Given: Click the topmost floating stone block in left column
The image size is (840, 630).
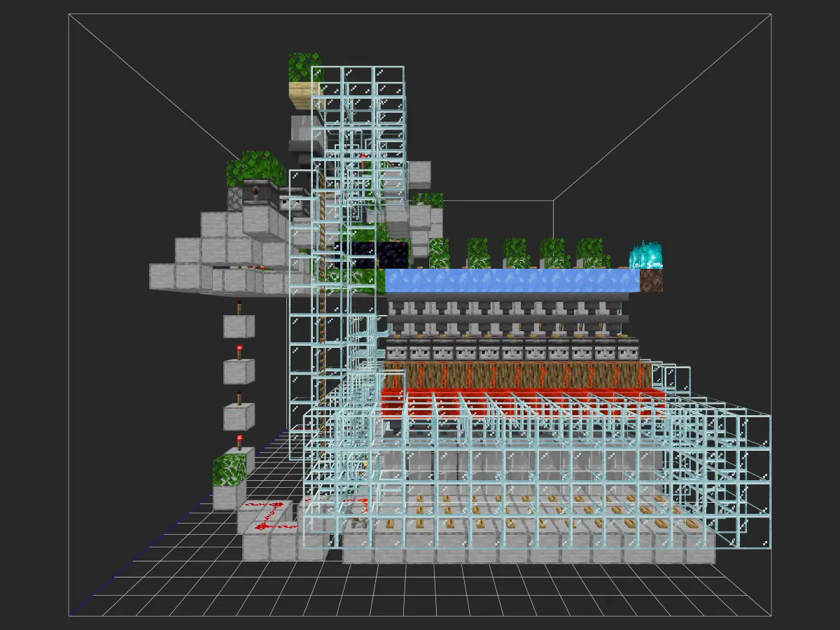Looking at the screenshot, I should click(x=239, y=326).
